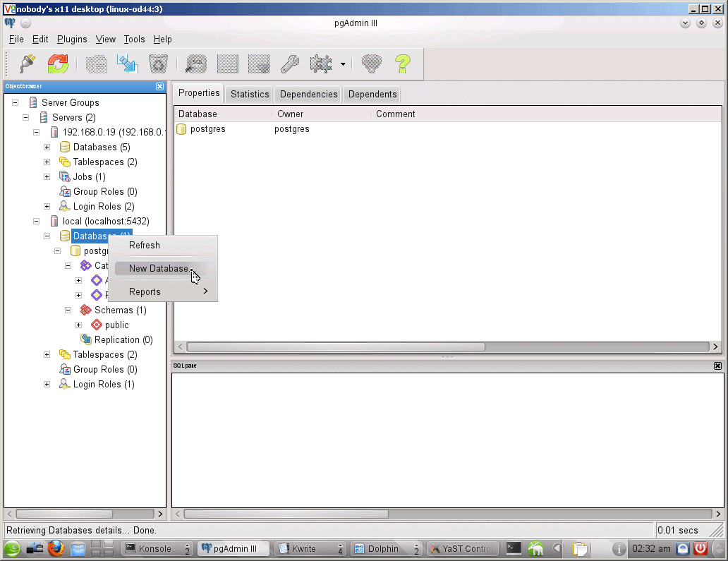The image size is (728, 561).
Task: Click the filtered View Data icon
Action: pyautogui.click(x=259, y=64)
